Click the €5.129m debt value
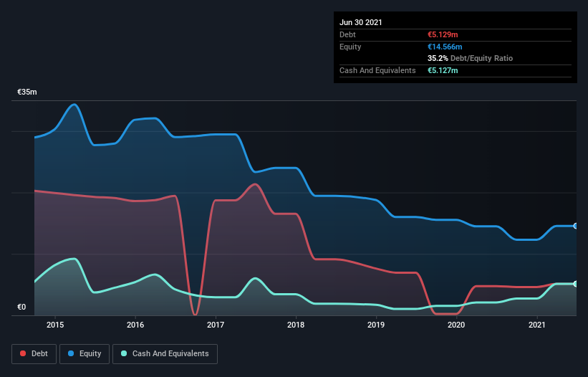 (443, 35)
